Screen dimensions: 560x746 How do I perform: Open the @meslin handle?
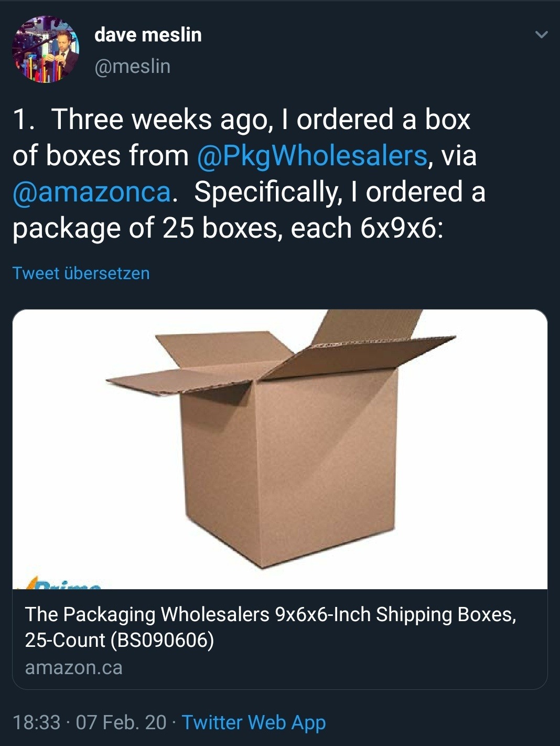pyautogui.click(x=132, y=67)
